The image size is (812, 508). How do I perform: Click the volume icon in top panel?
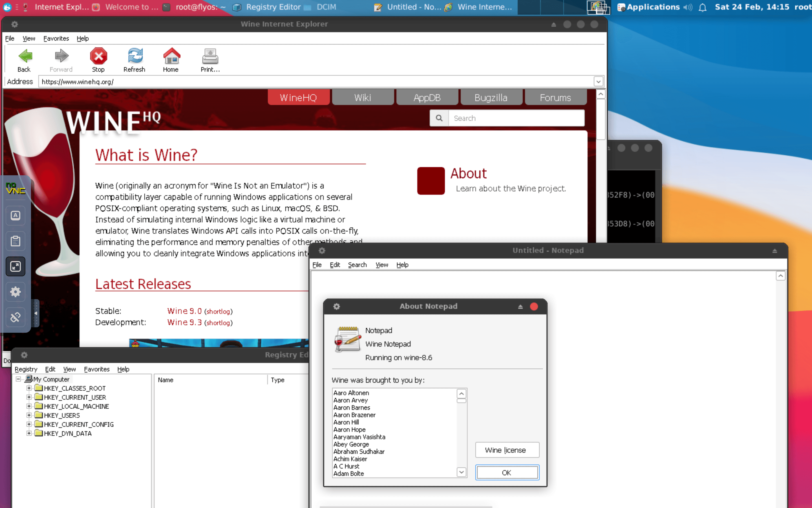[687, 7]
